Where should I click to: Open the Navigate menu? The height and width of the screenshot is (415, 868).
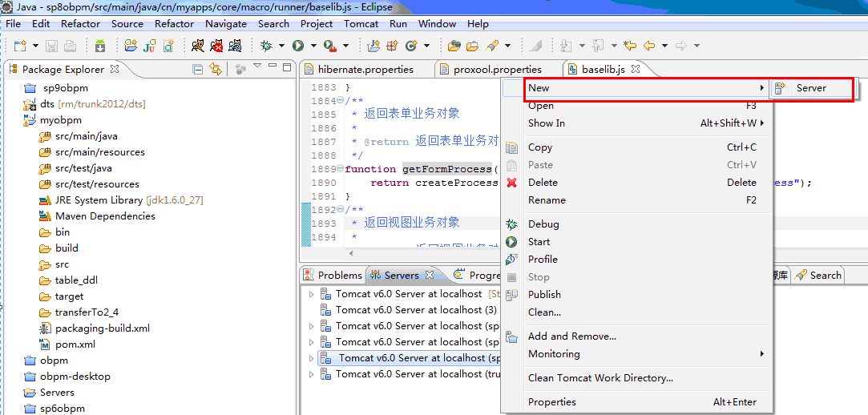226,24
